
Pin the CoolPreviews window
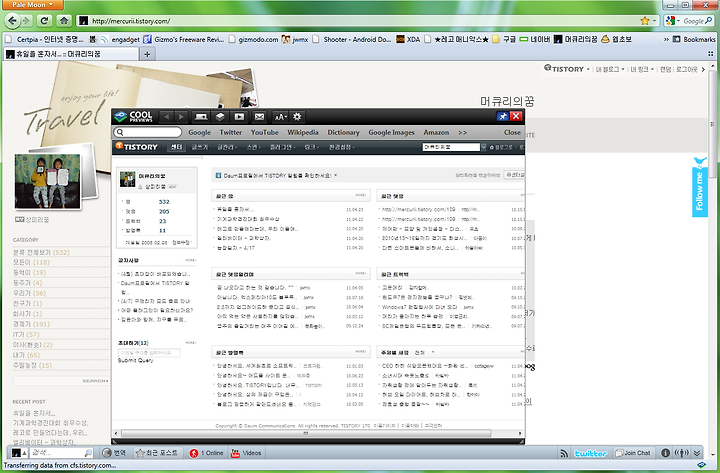click(502, 116)
